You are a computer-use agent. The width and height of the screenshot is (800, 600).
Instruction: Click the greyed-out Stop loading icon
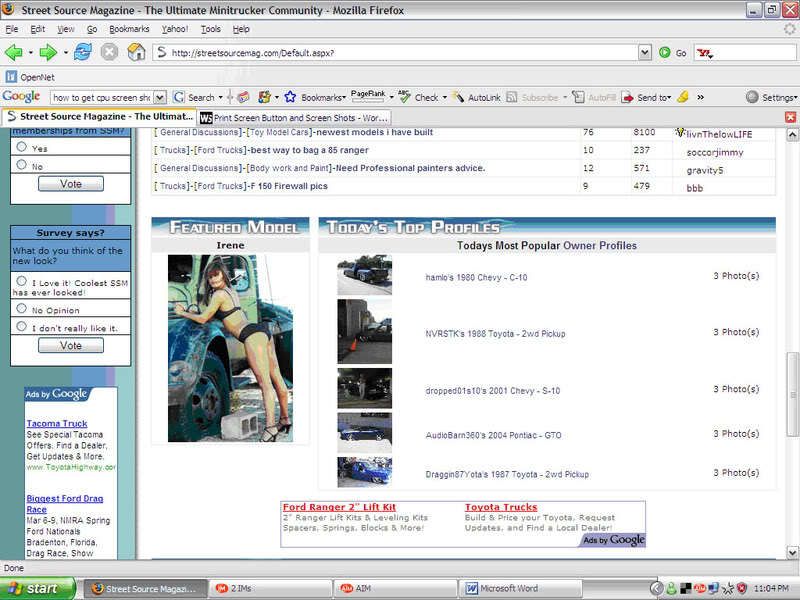click(x=109, y=52)
